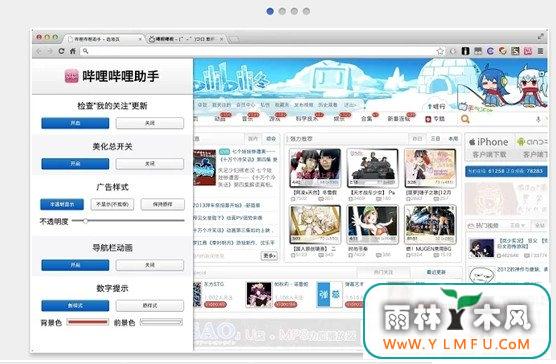Click the green S extension icon

(x=515, y=51)
